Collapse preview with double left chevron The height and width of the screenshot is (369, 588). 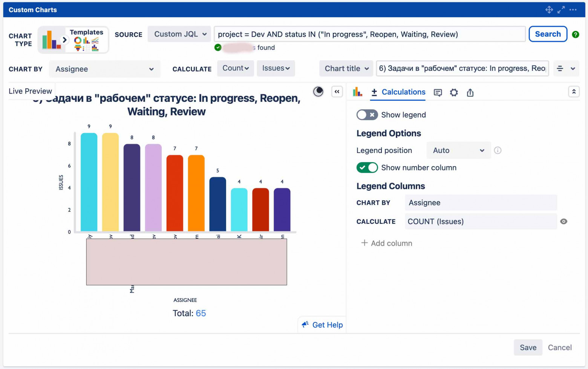[337, 92]
